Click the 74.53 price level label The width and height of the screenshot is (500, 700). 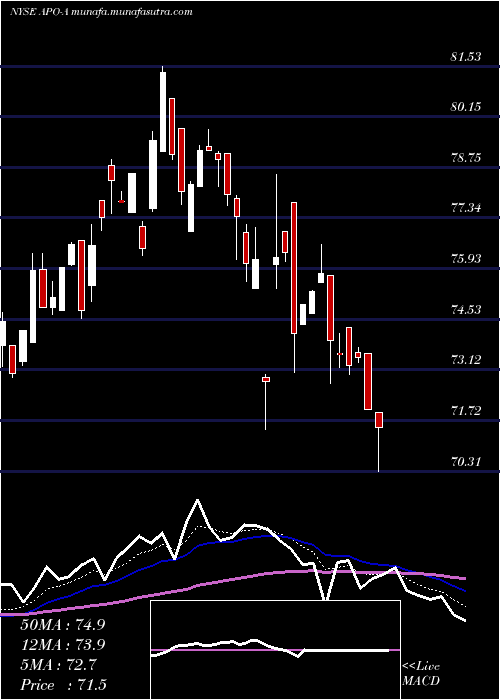[x=466, y=309]
